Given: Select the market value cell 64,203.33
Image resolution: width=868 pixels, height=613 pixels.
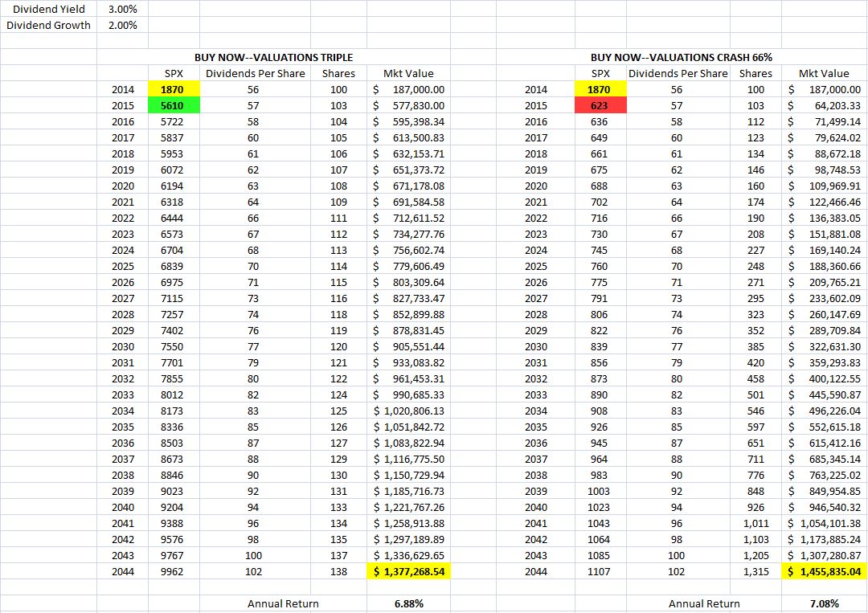Looking at the screenshot, I should (x=824, y=105).
